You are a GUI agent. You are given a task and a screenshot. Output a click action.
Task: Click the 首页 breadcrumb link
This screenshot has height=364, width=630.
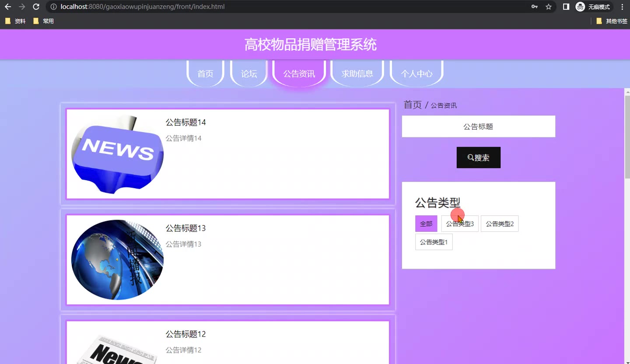click(413, 105)
